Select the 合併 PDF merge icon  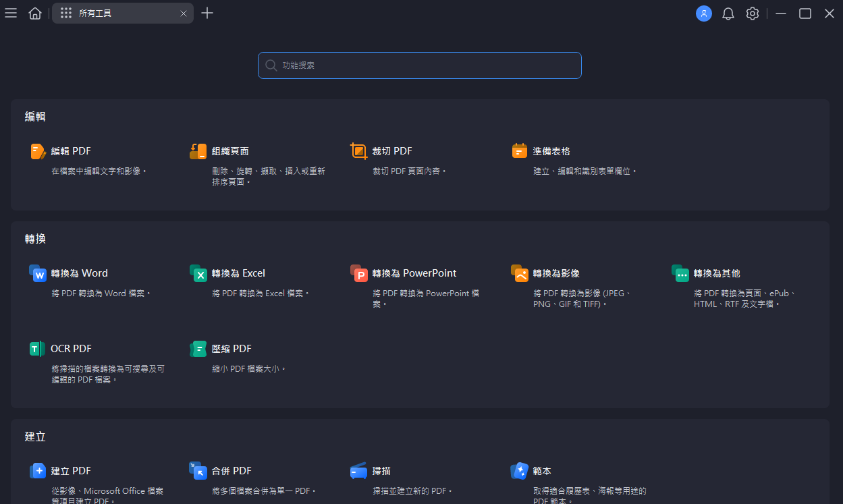198,471
